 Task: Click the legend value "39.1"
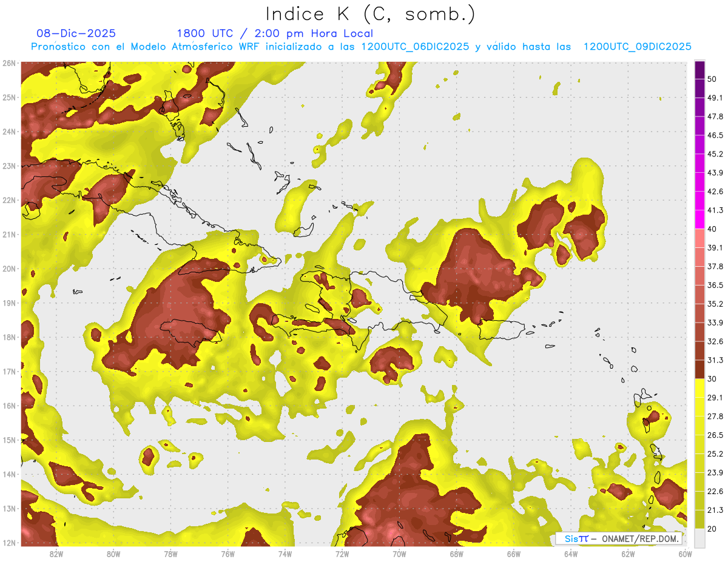click(x=715, y=248)
